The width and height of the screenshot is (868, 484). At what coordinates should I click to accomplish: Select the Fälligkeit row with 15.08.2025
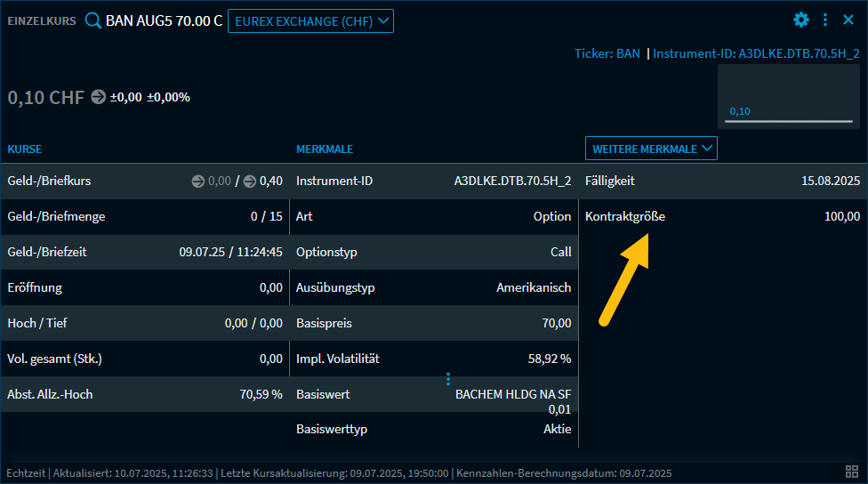pyautogui.click(x=722, y=181)
